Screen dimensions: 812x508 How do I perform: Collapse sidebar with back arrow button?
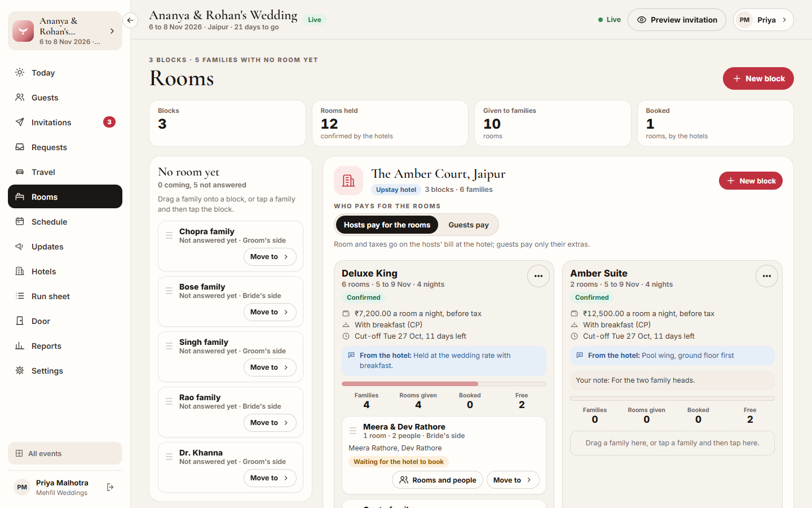(130, 20)
